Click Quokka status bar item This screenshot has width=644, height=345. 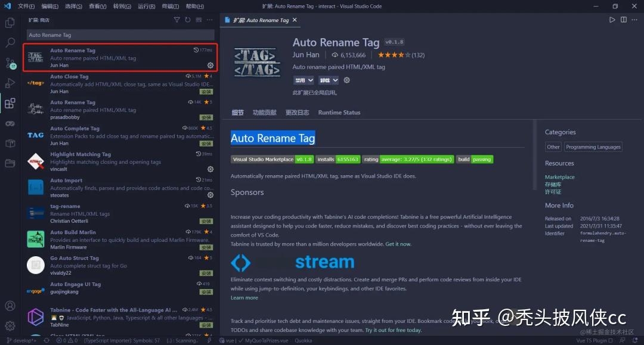click(x=303, y=340)
